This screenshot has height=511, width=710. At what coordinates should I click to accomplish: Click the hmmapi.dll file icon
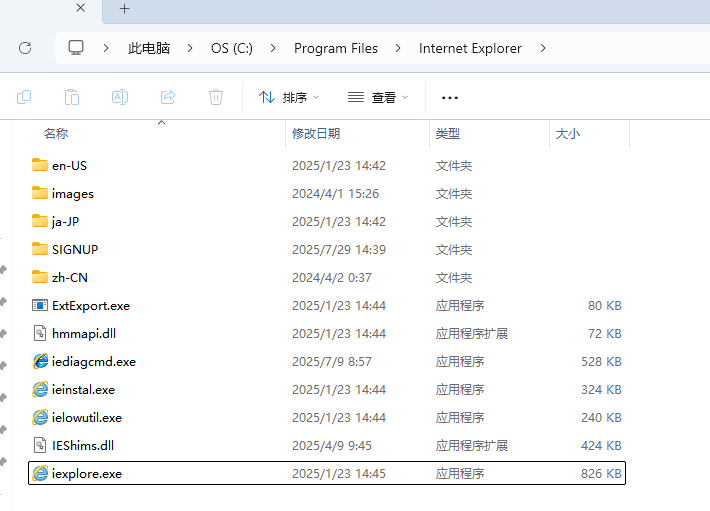click(x=40, y=334)
